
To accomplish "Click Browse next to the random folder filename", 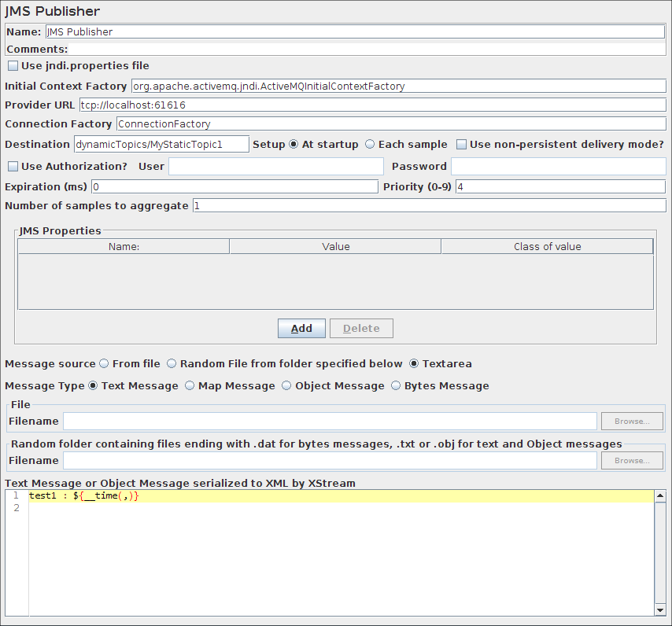I will 632,460.
